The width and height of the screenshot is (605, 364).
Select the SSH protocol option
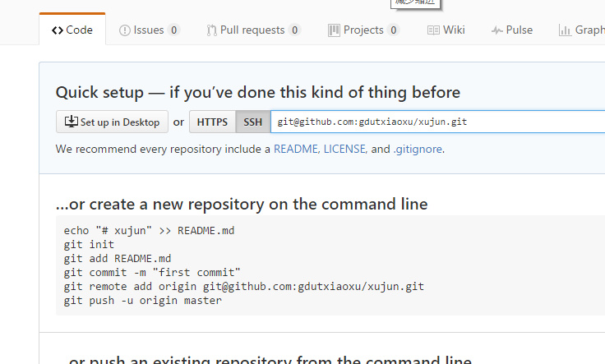point(253,122)
